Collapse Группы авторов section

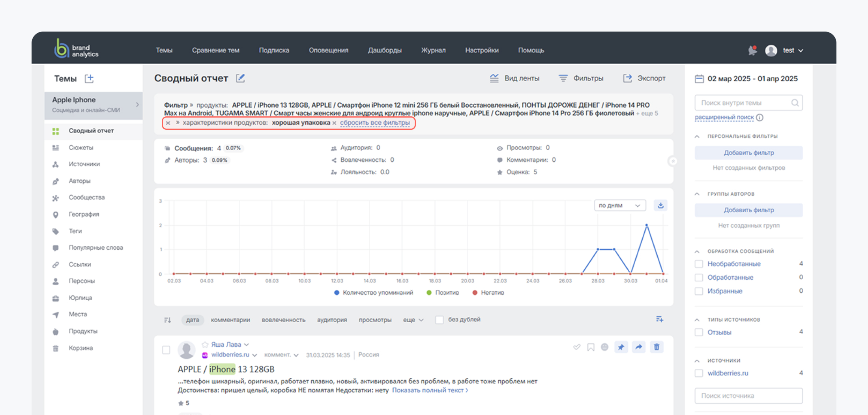coord(697,194)
